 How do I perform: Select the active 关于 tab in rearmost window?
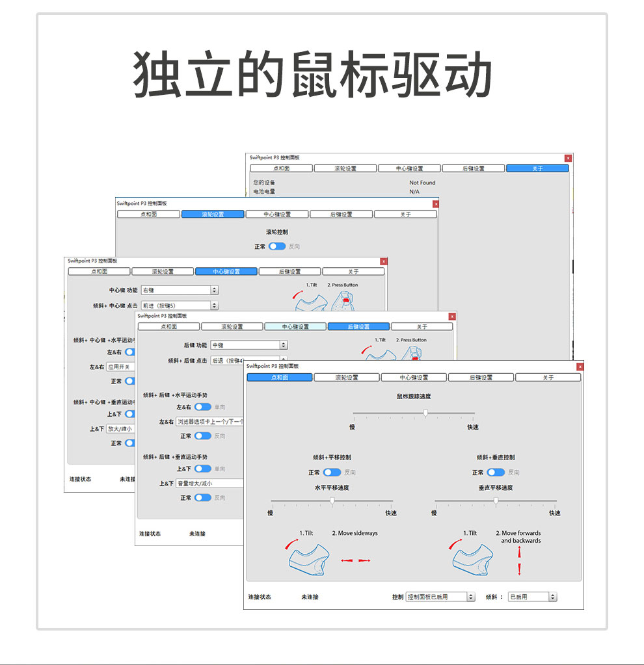pyautogui.click(x=537, y=168)
